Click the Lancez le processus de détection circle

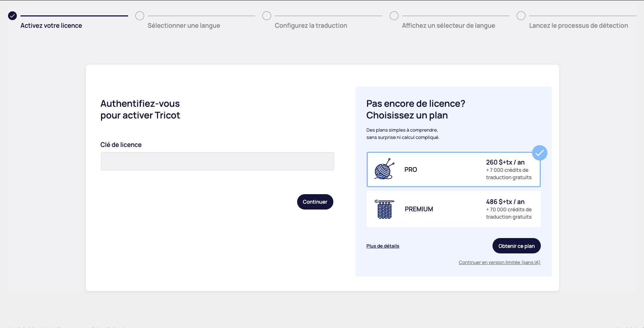(521, 16)
